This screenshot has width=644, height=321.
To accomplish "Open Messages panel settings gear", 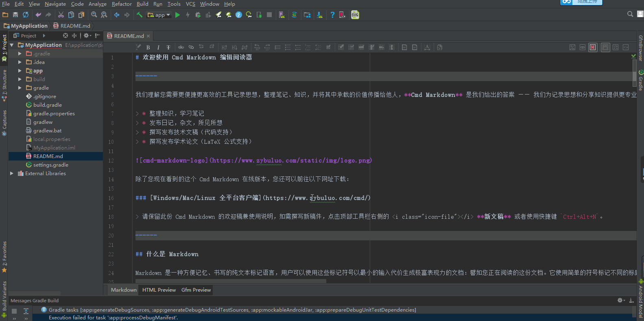I will point(621,300).
